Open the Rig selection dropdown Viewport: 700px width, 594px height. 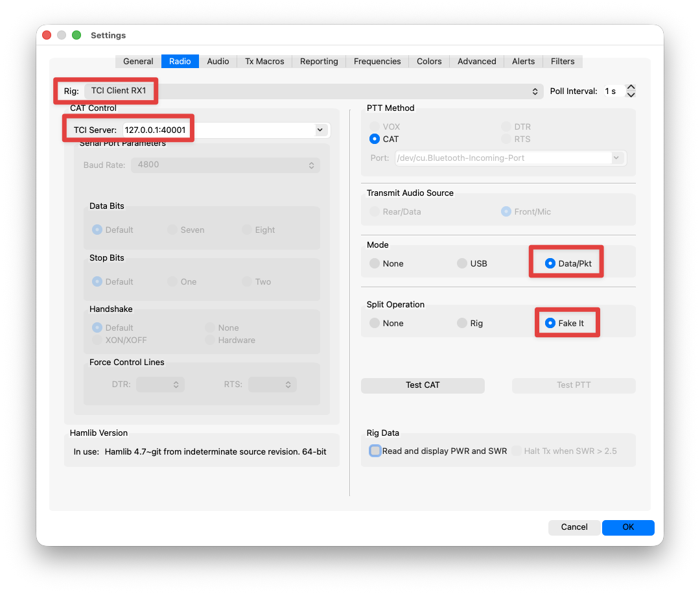coord(314,91)
